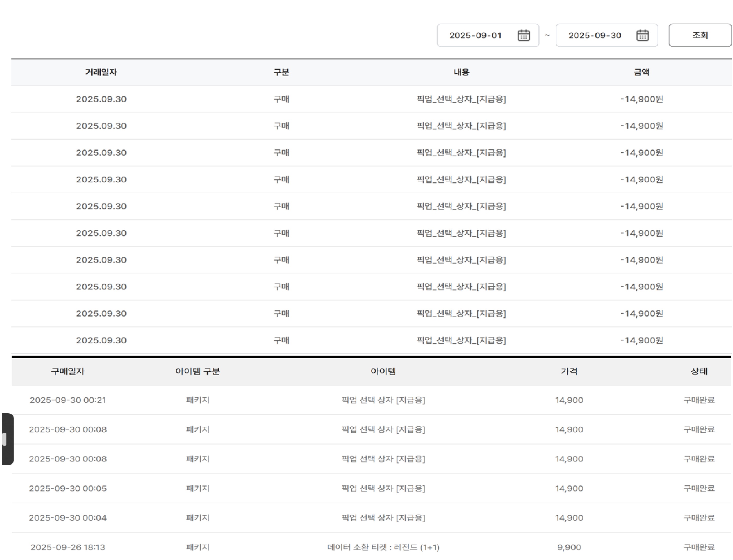Select the 내용 column header
This screenshot has width=733, height=560.
click(x=461, y=72)
